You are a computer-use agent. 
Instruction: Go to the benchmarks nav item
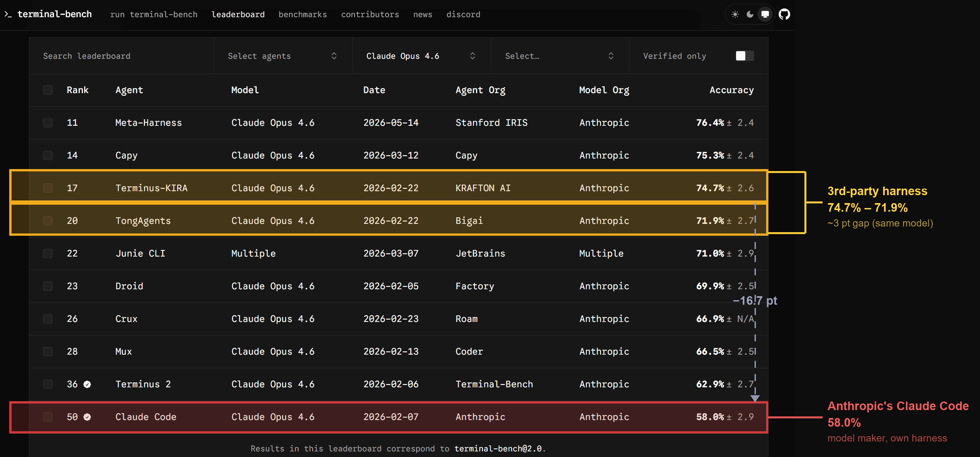(x=302, y=15)
